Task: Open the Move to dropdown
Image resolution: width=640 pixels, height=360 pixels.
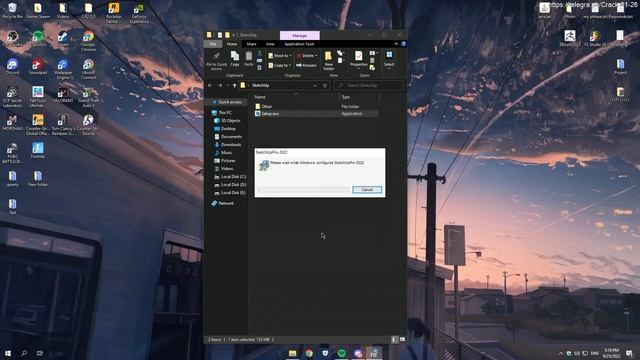Action: 280,56
